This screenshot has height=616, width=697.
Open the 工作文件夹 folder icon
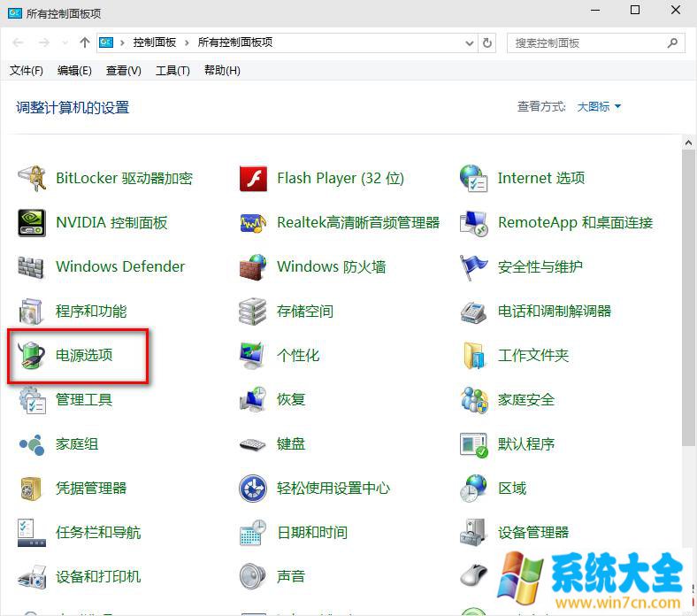pyautogui.click(x=473, y=356)
